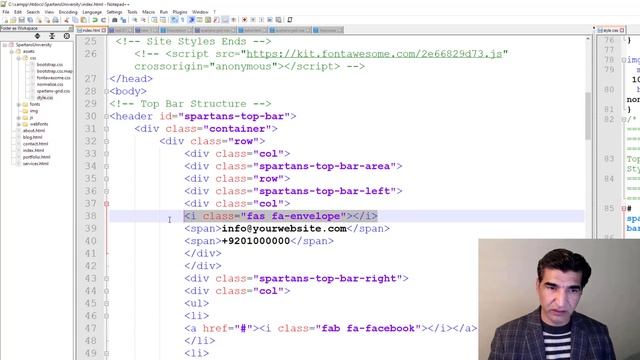Toggle file monitoring toolbar button
The height and width of the screenshot is (360, 640).
tap(233, 20)
